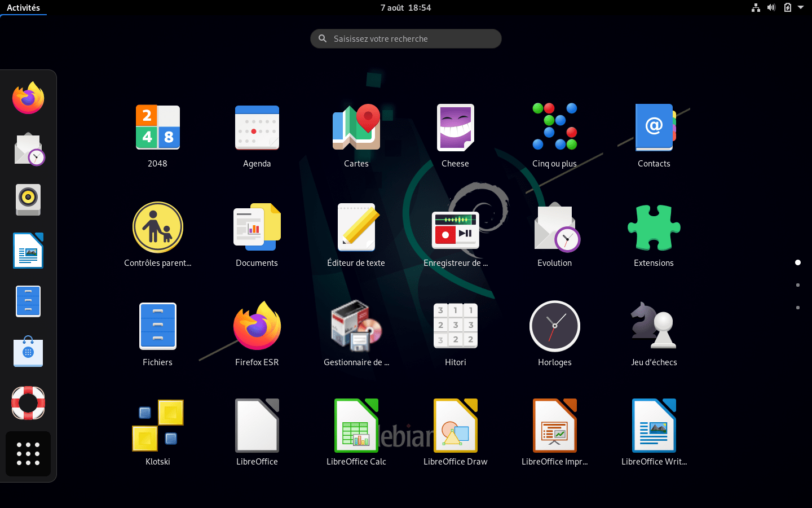Open the clock and calendar menu

click(406, 8)
